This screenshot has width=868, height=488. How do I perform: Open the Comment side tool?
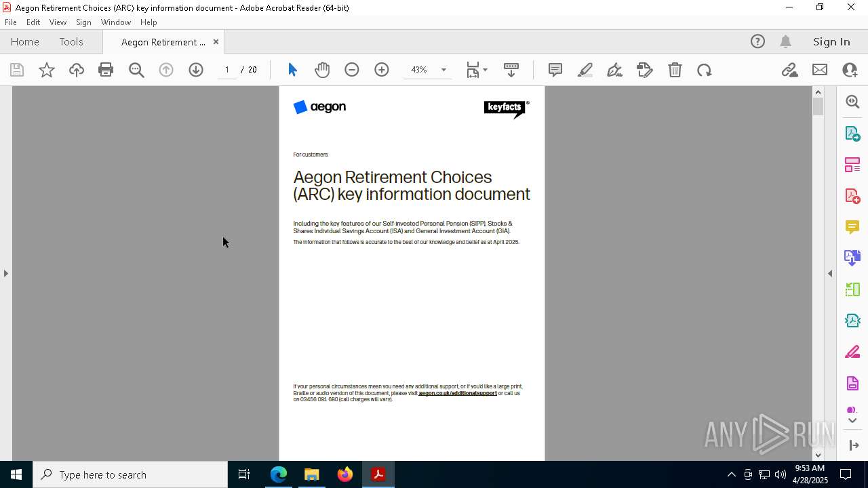point(852,227)
